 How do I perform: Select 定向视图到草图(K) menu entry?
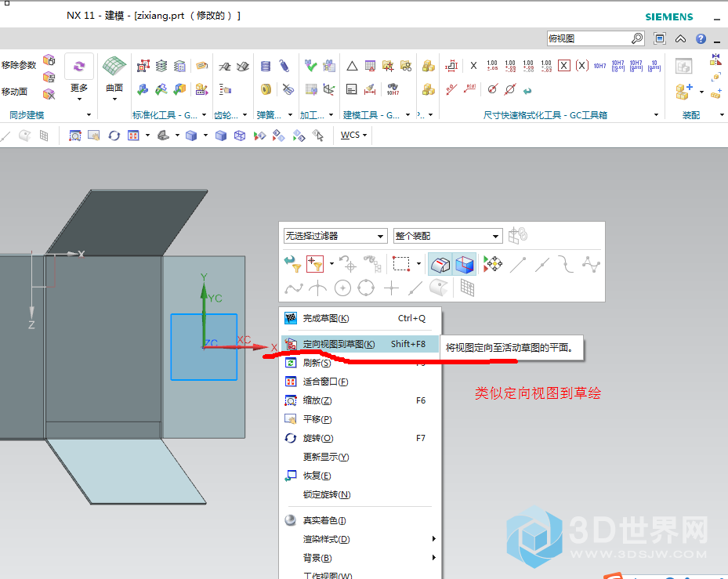[x=360, y=344]
